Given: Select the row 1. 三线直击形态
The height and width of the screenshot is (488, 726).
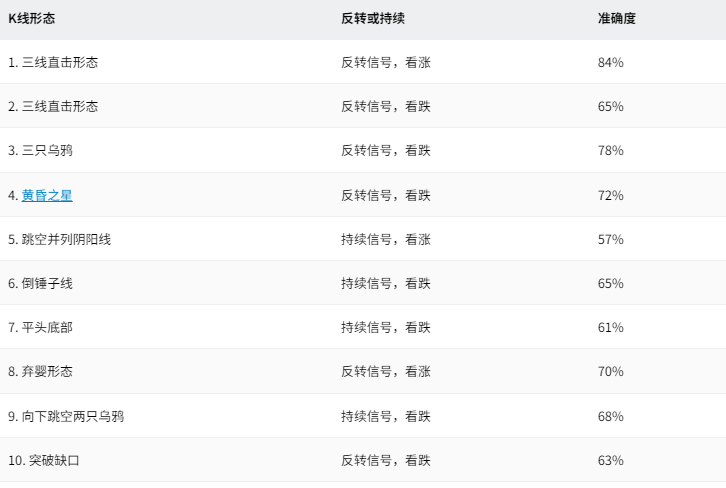Looking at the screenshot, I should coord(363,62).
